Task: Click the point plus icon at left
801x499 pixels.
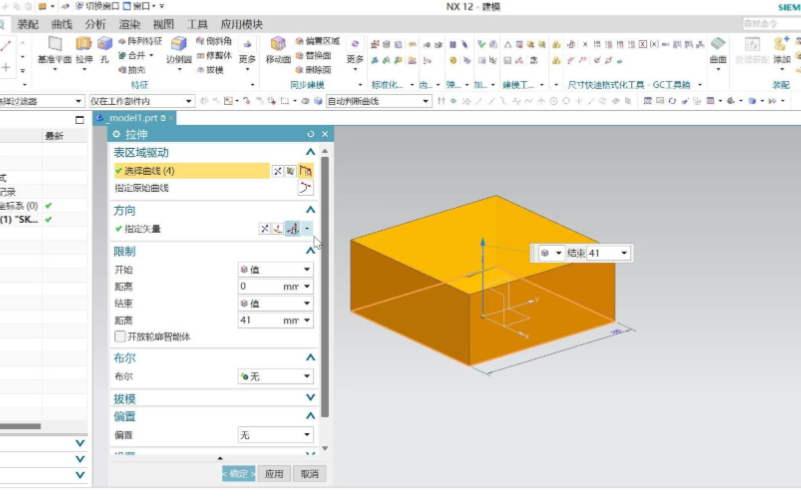Action: point(6,67)
